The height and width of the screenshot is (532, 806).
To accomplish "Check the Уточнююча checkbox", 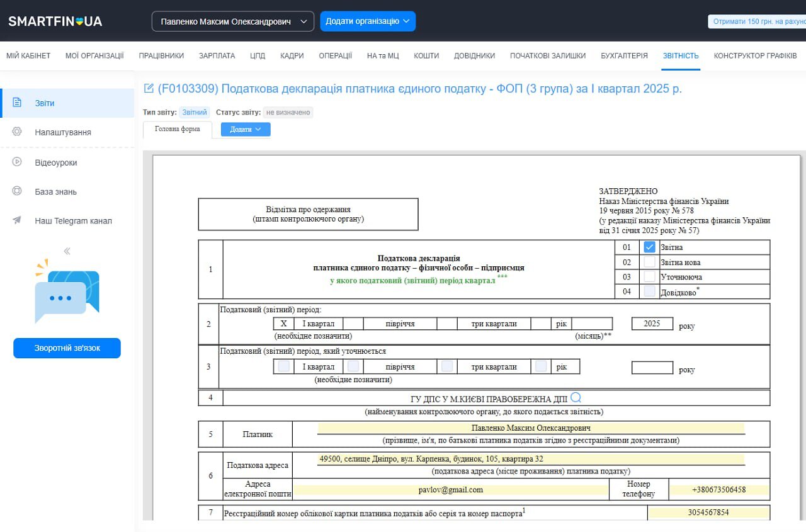I will [650, 276].
